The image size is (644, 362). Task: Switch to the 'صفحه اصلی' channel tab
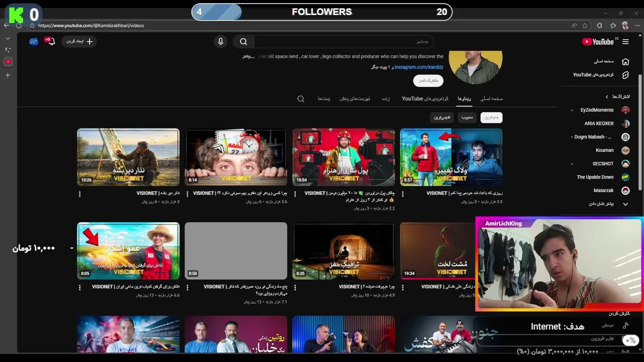point(492,99)
